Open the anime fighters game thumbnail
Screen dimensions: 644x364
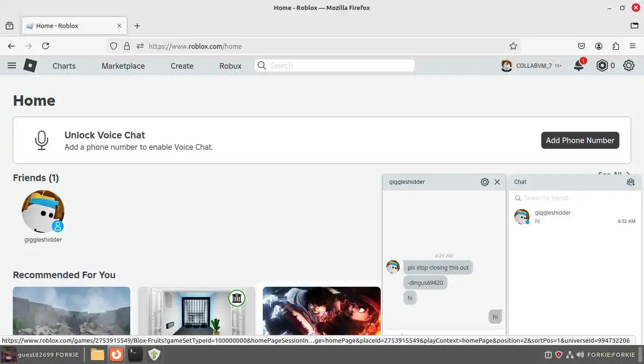322,311
